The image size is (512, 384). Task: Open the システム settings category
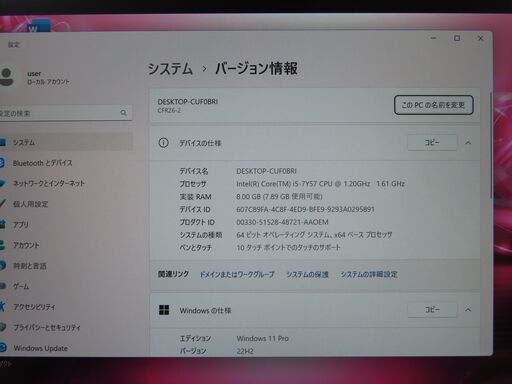(x=65, y=142)
